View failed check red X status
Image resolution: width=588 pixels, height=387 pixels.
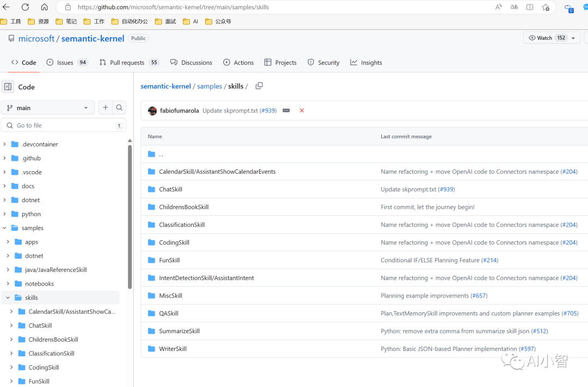302,110
